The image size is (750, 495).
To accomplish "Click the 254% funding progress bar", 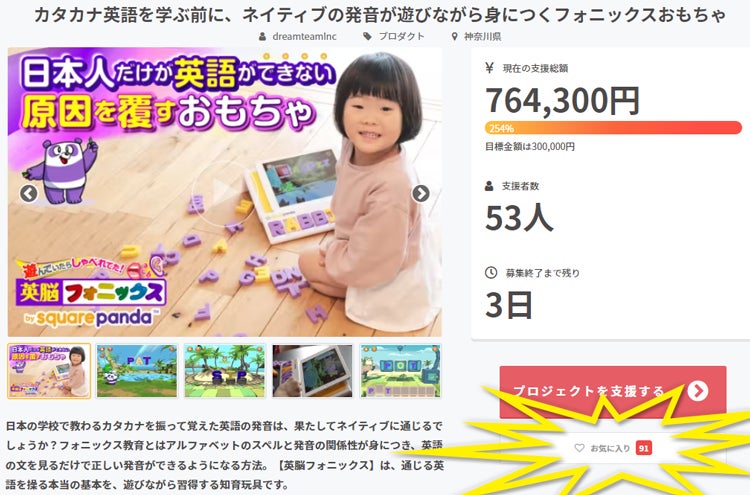I will click(613, 128).
